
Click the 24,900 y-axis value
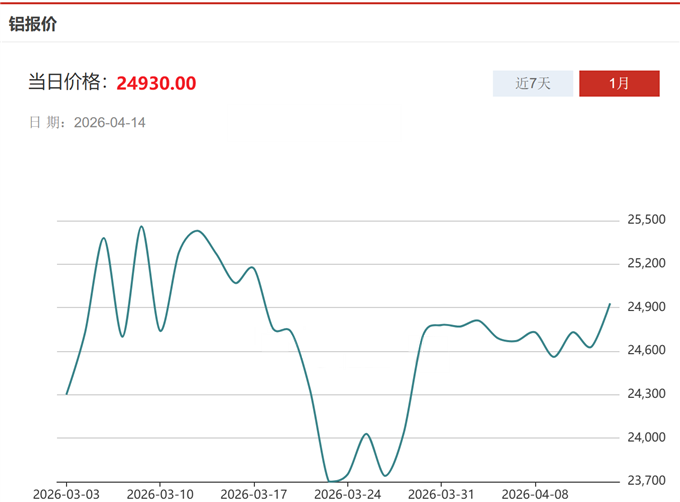coord(646,307)
